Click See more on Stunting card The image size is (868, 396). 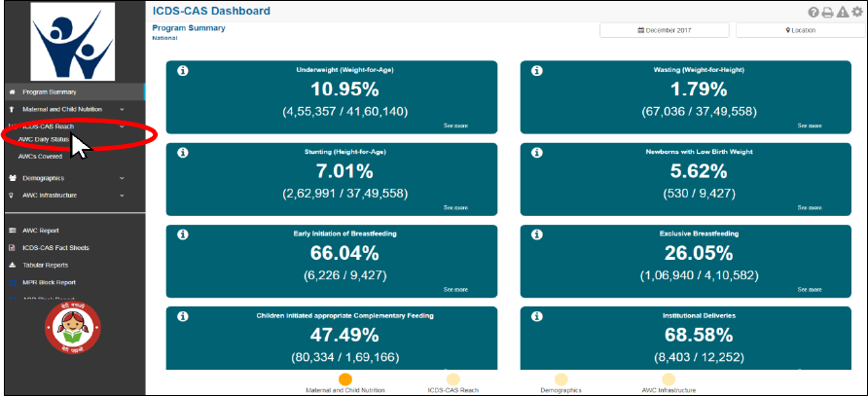(455, 207)
